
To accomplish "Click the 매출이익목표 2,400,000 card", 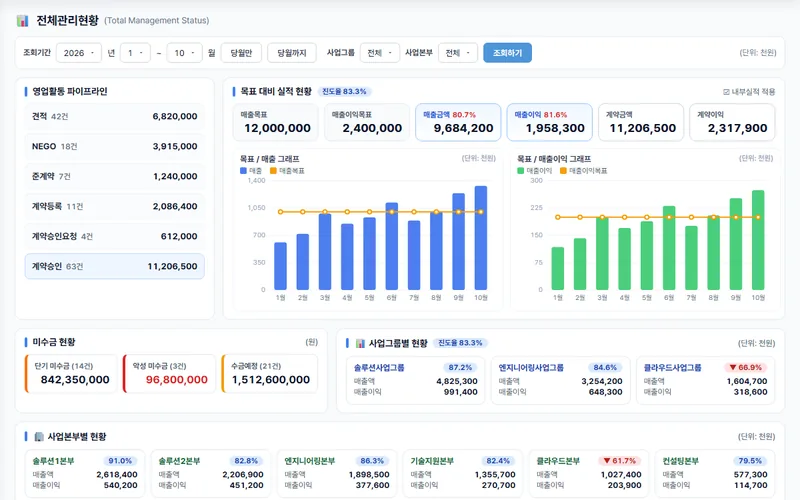I will 367,122.
